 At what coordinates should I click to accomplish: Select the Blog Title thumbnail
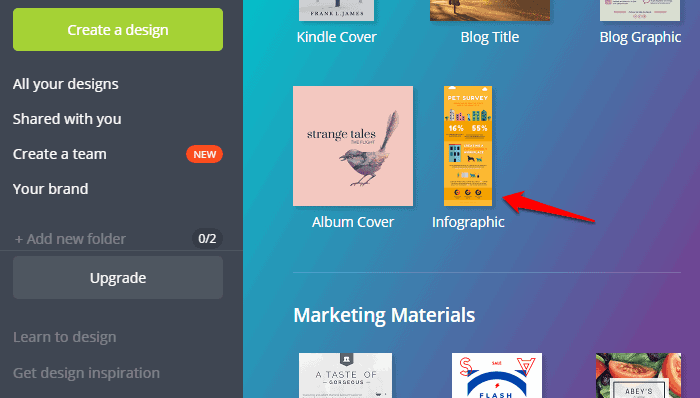(x=490, y=10)
